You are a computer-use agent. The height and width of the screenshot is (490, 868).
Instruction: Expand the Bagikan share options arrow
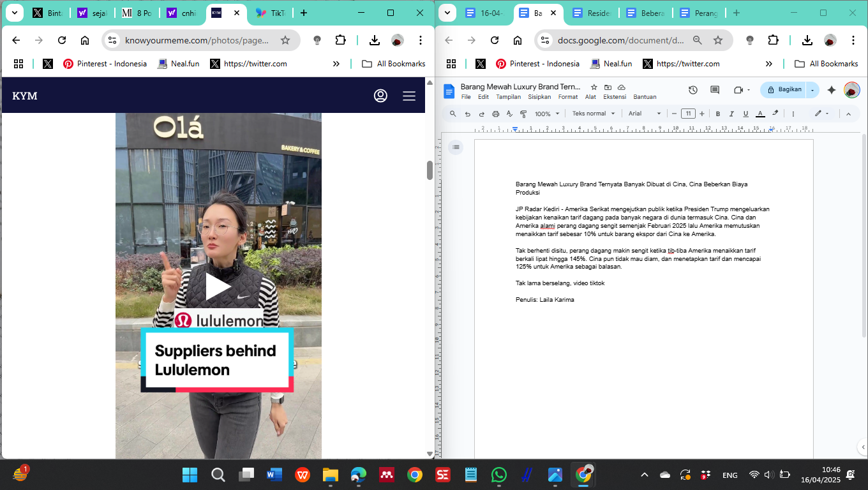point(812,90)
